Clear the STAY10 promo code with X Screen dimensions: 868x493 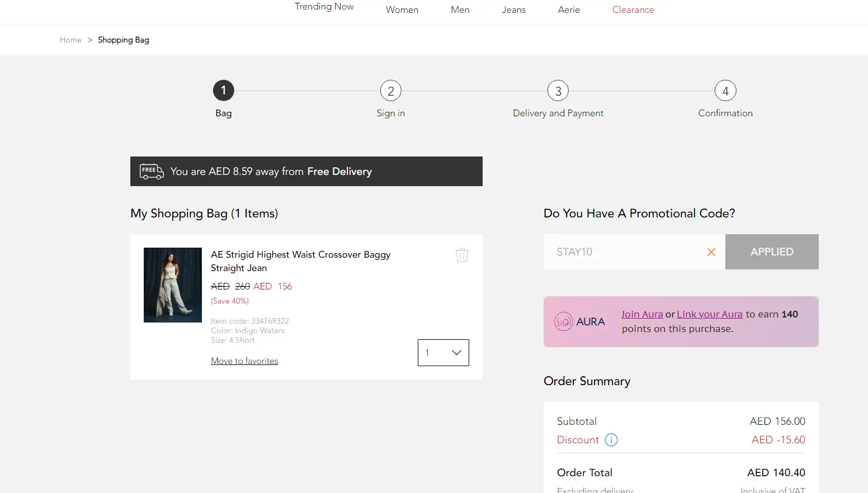click(x=711, y=252)
